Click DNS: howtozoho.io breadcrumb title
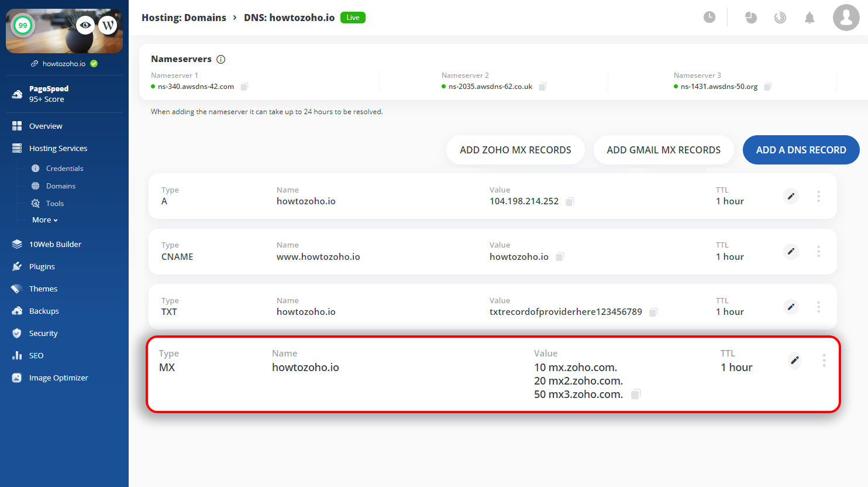Image resolution: width=868 pixels, height=487 pixels. [x=289, y=18]
